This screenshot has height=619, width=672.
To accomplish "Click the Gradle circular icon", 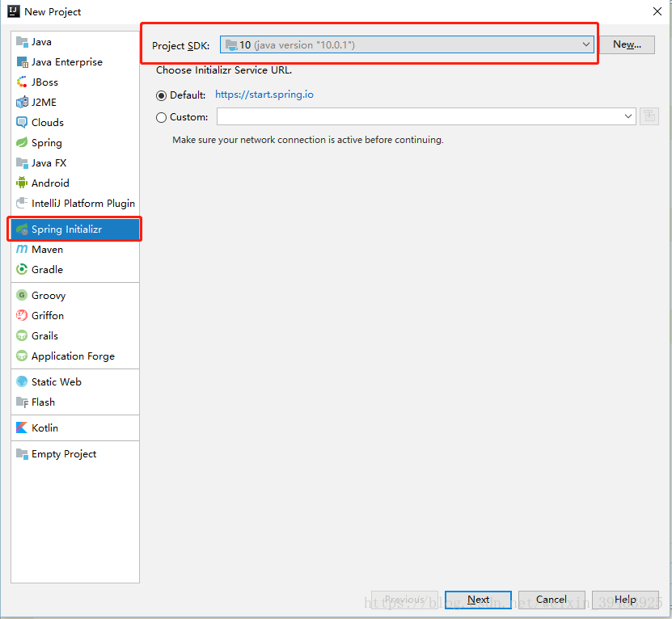I will tap(22, 269).
